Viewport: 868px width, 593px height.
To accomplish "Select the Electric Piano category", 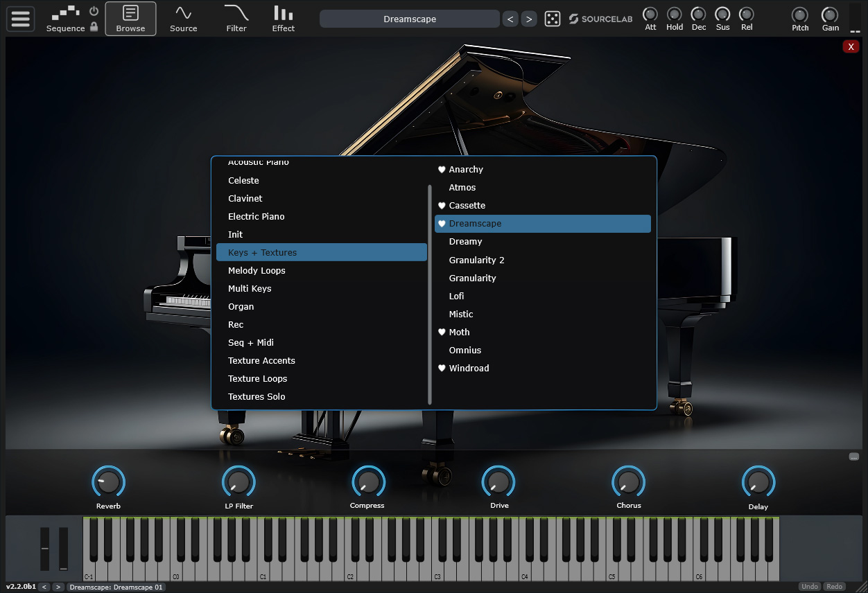I will 256,217.
